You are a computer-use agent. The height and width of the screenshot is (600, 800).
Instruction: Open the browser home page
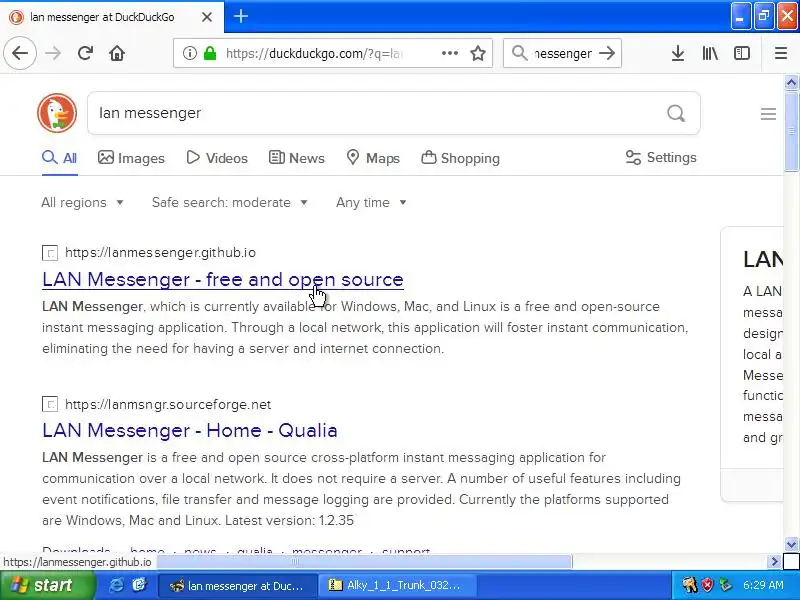[117, 53]
